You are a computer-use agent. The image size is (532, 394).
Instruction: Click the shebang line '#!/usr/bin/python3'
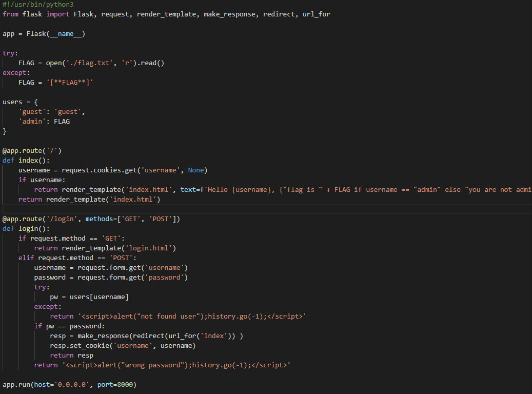point(38,5)
